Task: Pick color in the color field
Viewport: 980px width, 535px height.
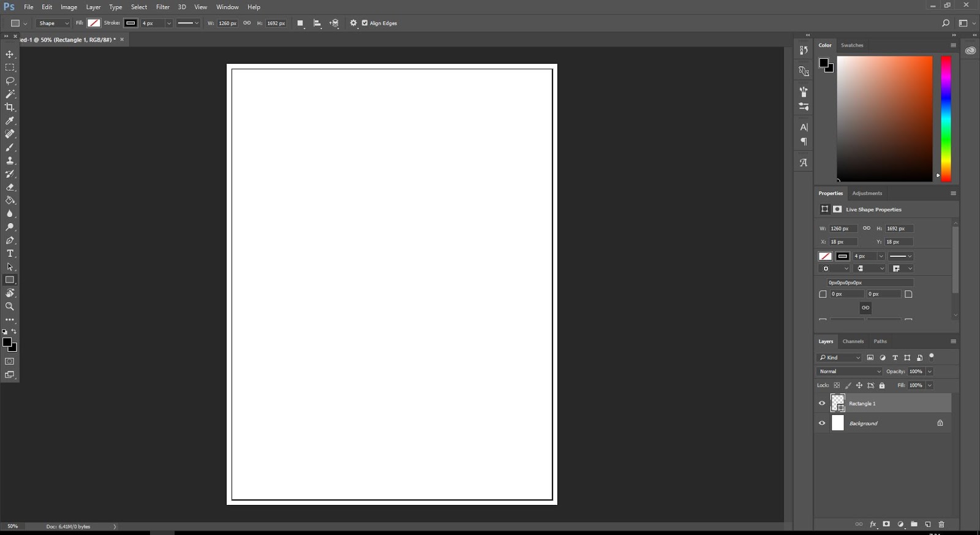Action: (x=884, y=119)
